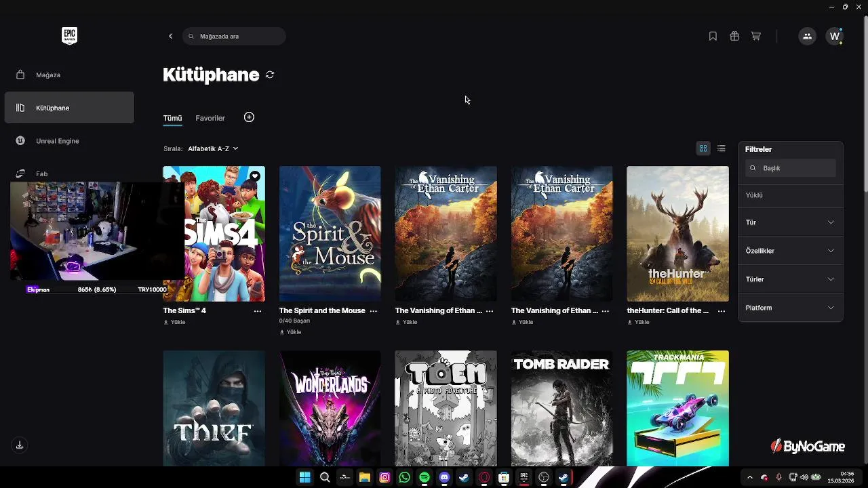Show hidden system tray icons
The image size is (868, 488).
pyautogui.click(x=750, y=477)
